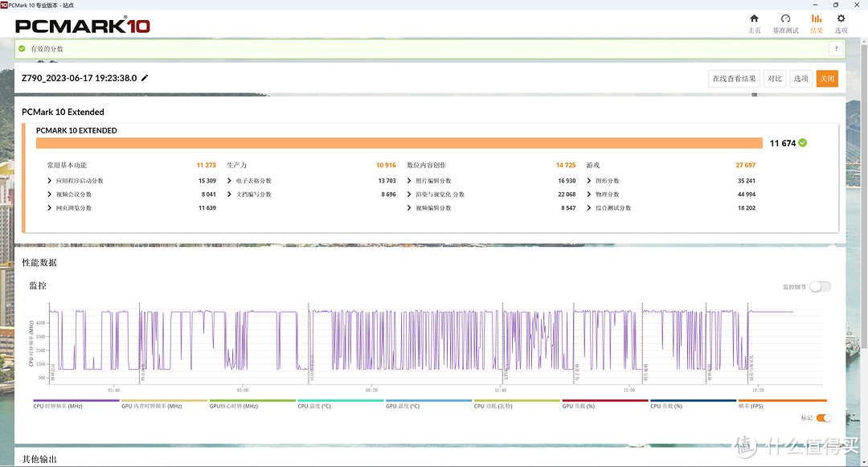Image resolution: width=868 pixels, height=467 pixels.
Task: Click the 14 725 digital content score
Action: (x=566, y=166)
